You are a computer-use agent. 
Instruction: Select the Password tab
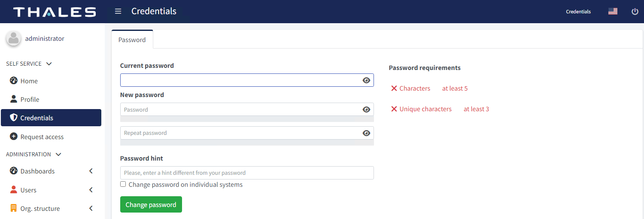(132, 40)
